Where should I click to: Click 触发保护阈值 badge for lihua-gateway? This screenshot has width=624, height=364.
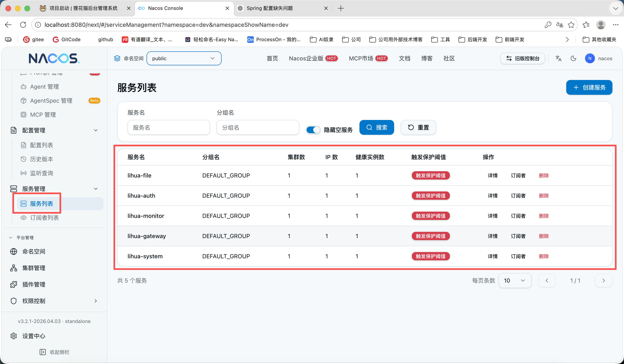(430, 236)
